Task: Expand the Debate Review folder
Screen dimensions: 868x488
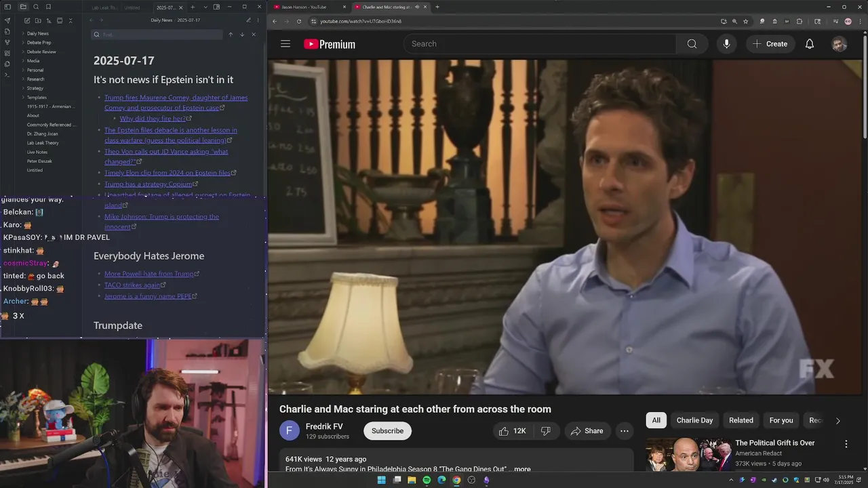Action: pyautogui.click(x=41, y=52)
